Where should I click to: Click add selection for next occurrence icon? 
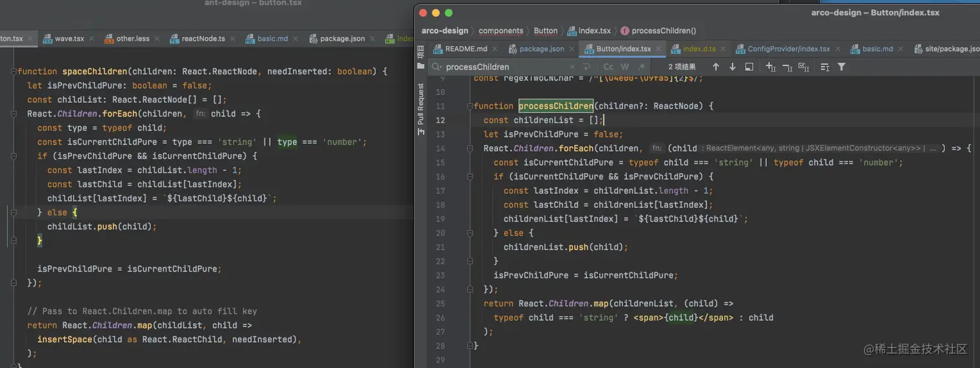coord(771,67)
